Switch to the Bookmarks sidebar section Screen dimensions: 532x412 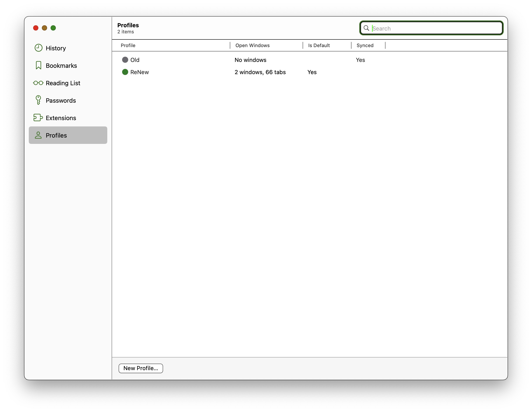(61, 66)
